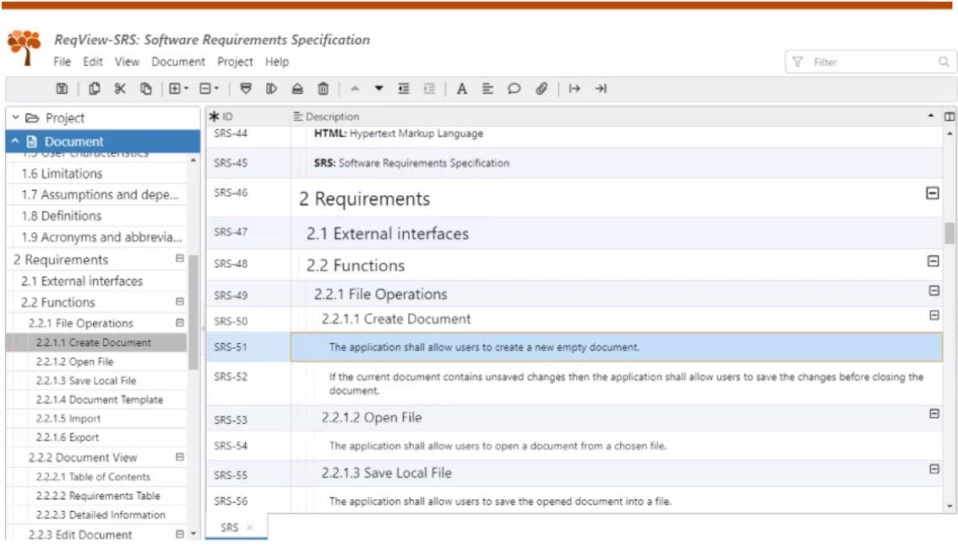This screenshot has width=958, height=560.
Task: Open the Project menu
Action: [234, 61]
